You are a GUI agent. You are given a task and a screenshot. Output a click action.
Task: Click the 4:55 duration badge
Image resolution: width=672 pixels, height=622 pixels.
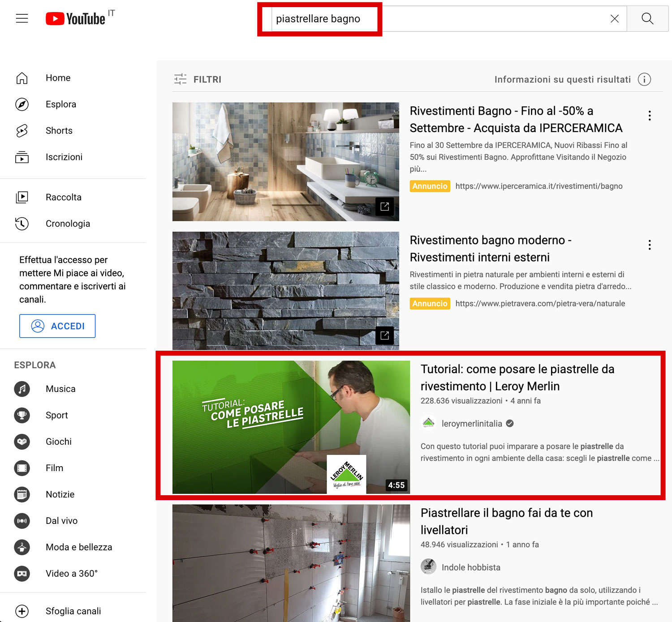tap(396, 485)
